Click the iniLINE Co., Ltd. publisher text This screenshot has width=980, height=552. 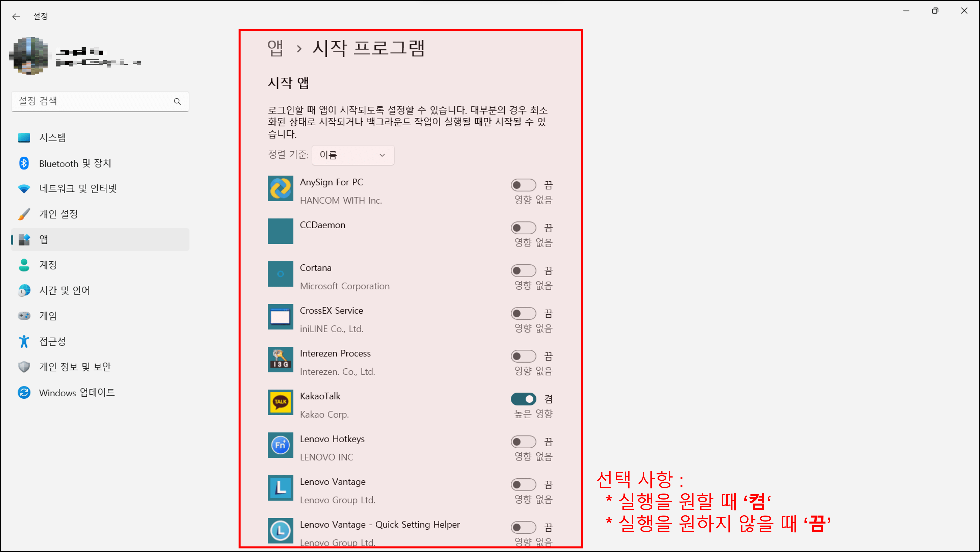coord(332,329)
